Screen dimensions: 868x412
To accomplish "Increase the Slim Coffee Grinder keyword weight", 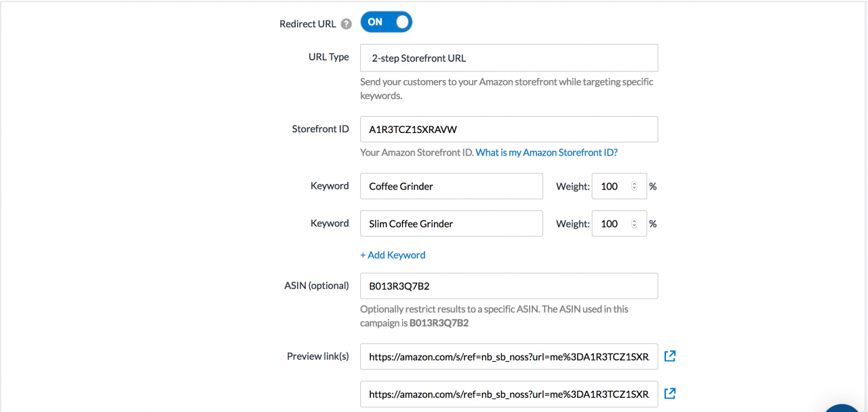I will [x=634, y=221].
